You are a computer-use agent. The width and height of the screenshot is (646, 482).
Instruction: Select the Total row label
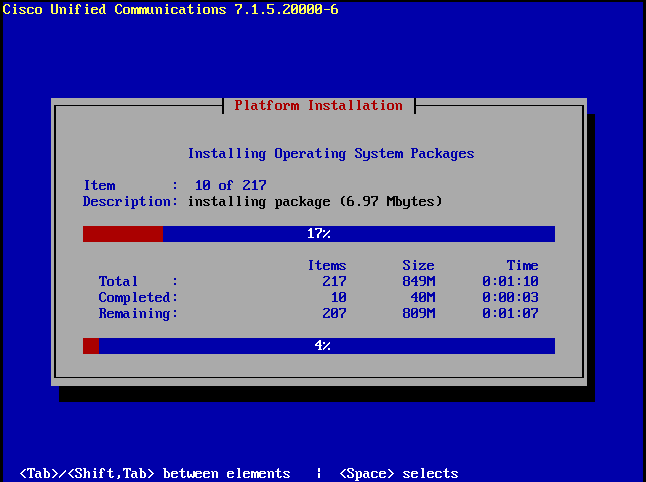(118, 282)
